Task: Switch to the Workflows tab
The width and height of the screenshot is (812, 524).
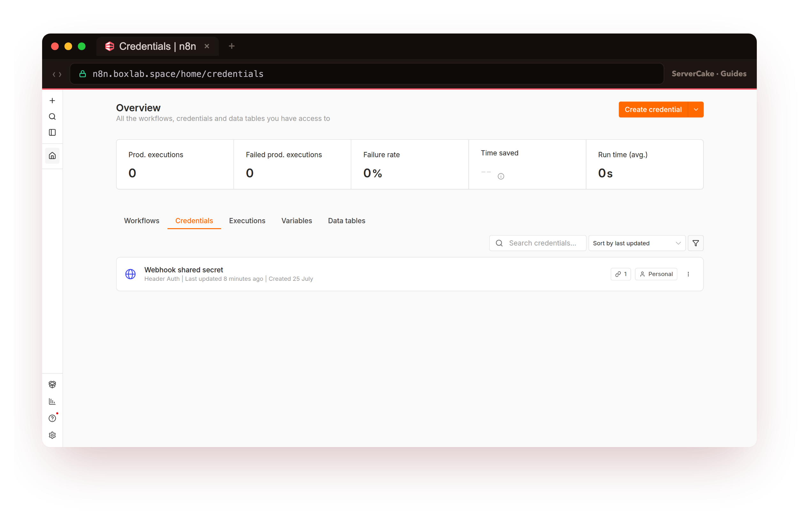Action: coord(142,221)
